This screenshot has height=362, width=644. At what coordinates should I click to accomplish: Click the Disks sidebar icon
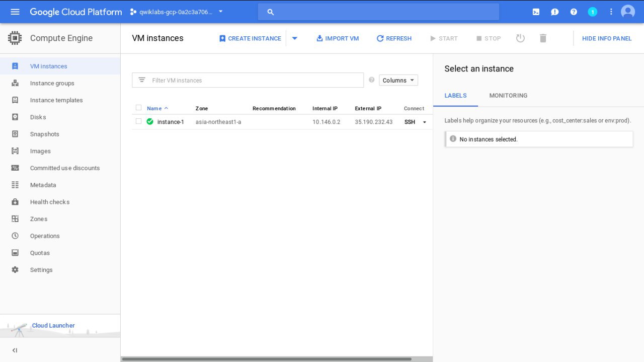15,117
